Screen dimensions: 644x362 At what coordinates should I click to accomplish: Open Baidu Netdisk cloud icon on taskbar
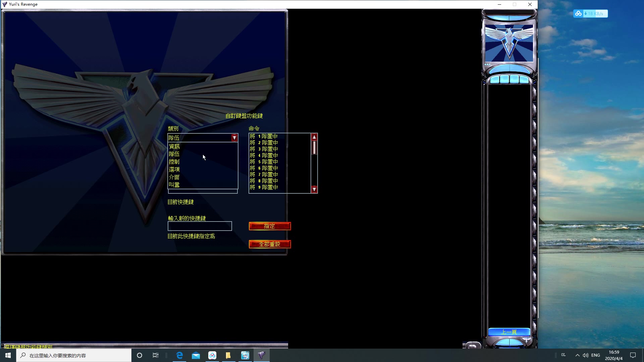(x=212, y=355)
